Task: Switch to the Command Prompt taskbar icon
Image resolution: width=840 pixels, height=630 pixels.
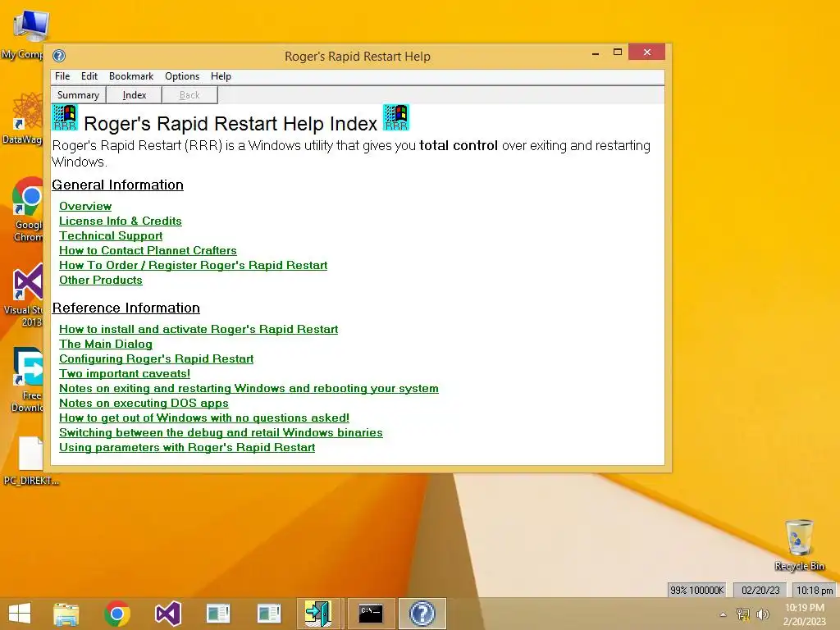Action: click(371, 614)
